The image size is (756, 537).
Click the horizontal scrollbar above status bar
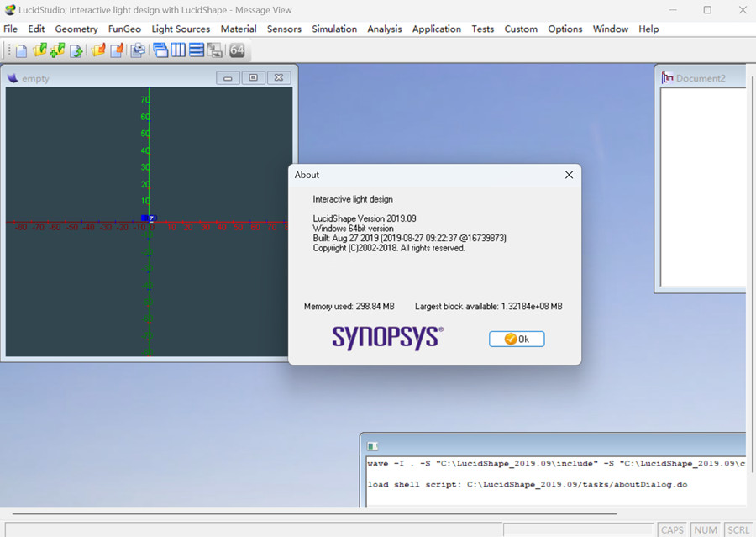314,513
